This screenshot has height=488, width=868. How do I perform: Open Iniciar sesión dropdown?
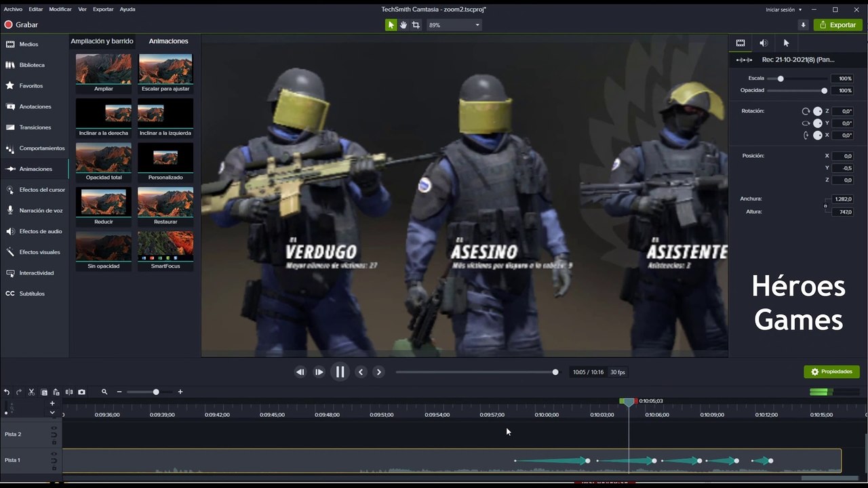tap(783, 9)
